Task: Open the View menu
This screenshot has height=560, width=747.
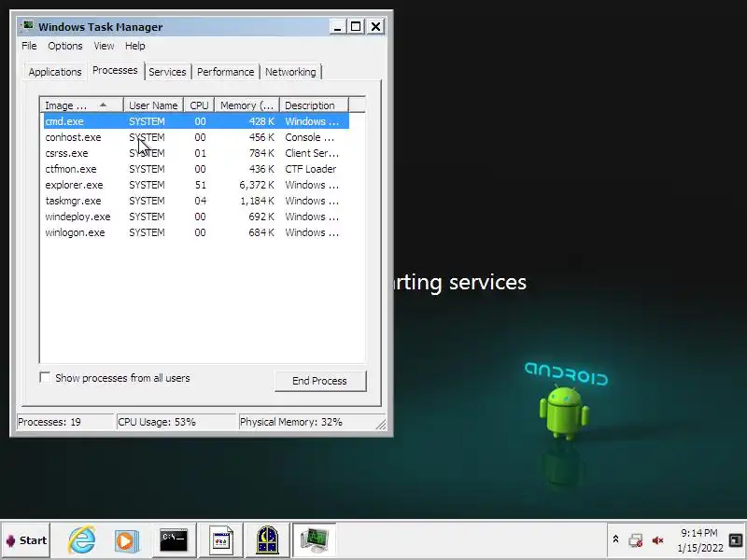Action: coord(104,46)
